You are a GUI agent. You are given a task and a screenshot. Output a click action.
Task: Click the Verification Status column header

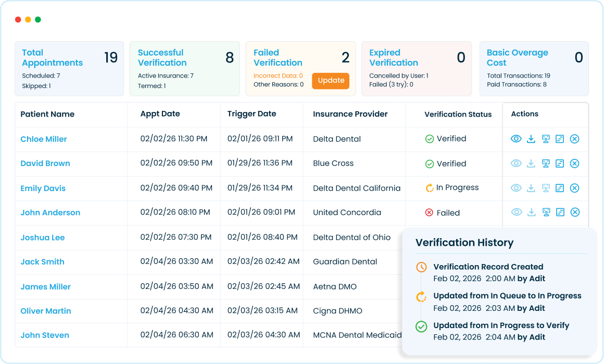point(458,115)
